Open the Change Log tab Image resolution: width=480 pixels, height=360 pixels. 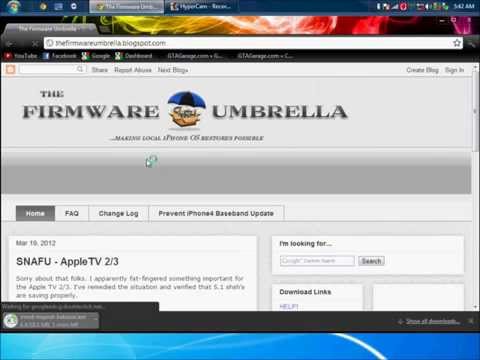[x=118, y=213]
